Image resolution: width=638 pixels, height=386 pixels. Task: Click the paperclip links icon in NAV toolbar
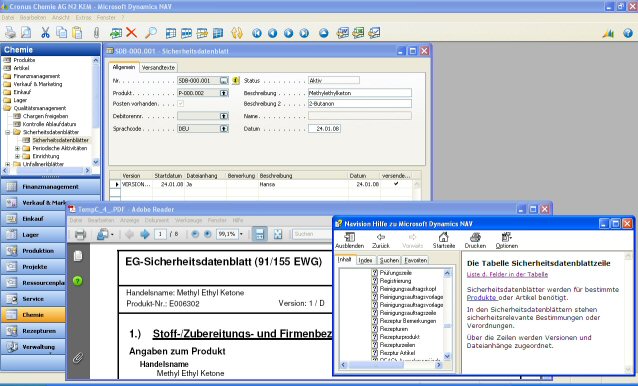[x=96, y=33]
